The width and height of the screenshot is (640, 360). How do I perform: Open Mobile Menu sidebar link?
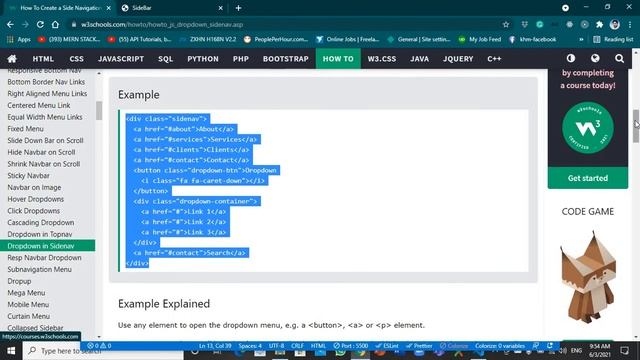pos(28,305)
